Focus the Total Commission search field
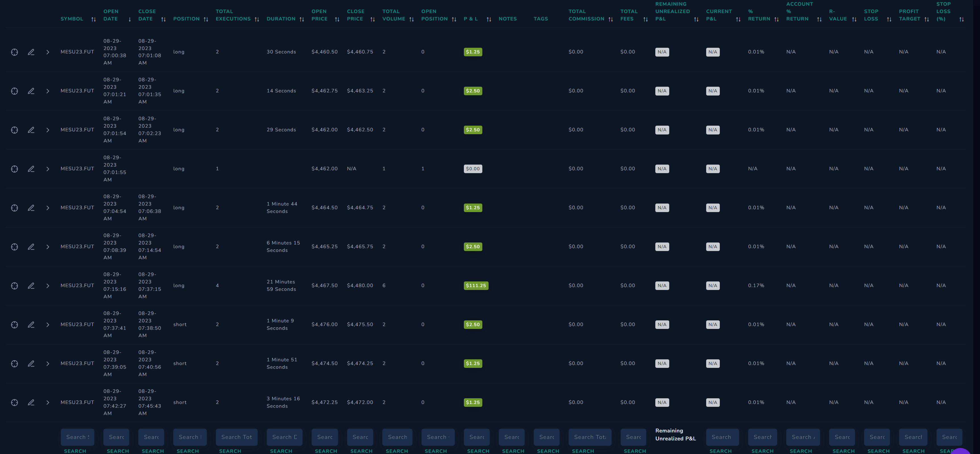This screenshot has height=454, width=980. click(x=590, y=437)
